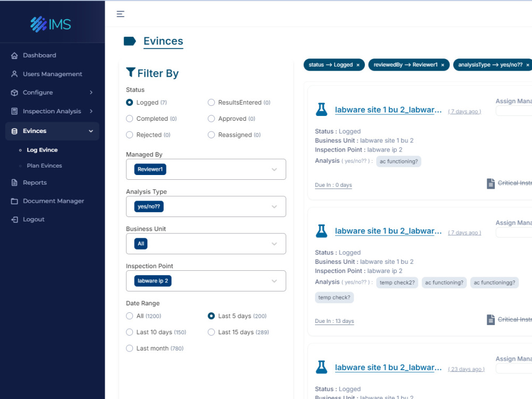This screenshot has height=399, width=532.
Task: Click labware ip 2 tag in Inspection Point
Action: click(x=153, y=281)
